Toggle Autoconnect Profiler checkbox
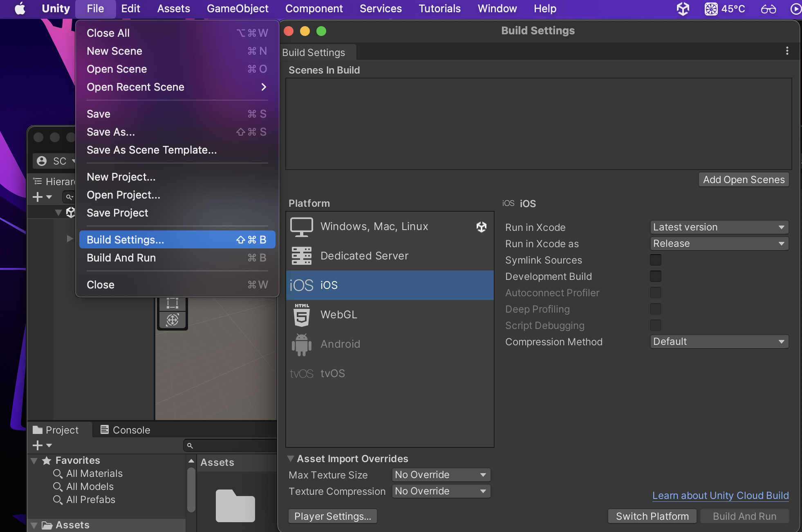The width and height of the screenshot is (802, 532). [656, 293]
